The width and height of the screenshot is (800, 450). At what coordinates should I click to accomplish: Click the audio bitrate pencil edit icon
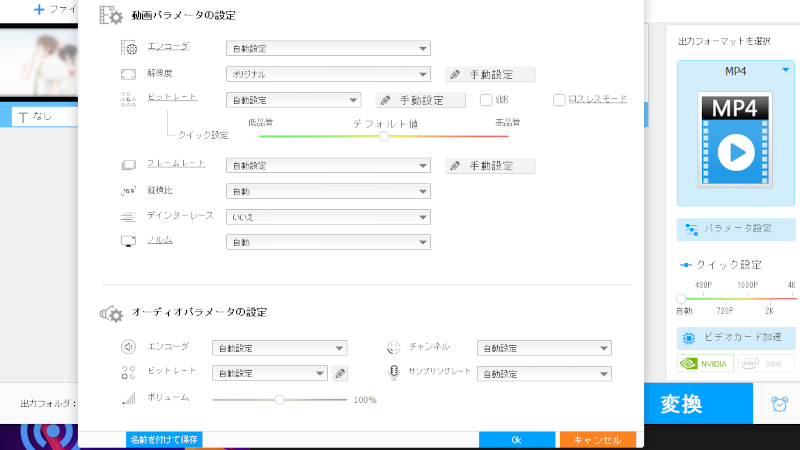340,373
